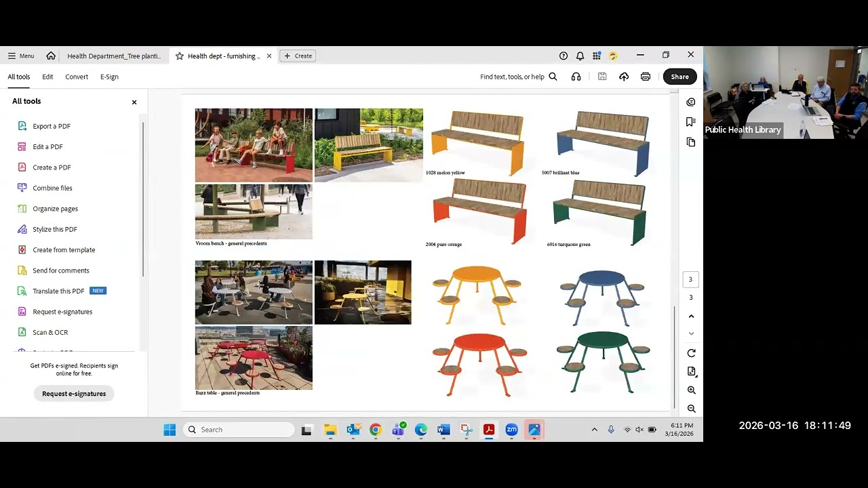The width and height of the screenshot is (868, 488).
Task: Open the bookmarks panel icon
Action: tap(690, 122)
